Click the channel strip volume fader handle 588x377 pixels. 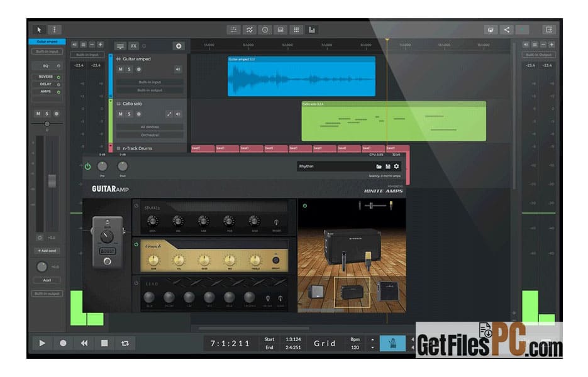[x=52, y=181]
